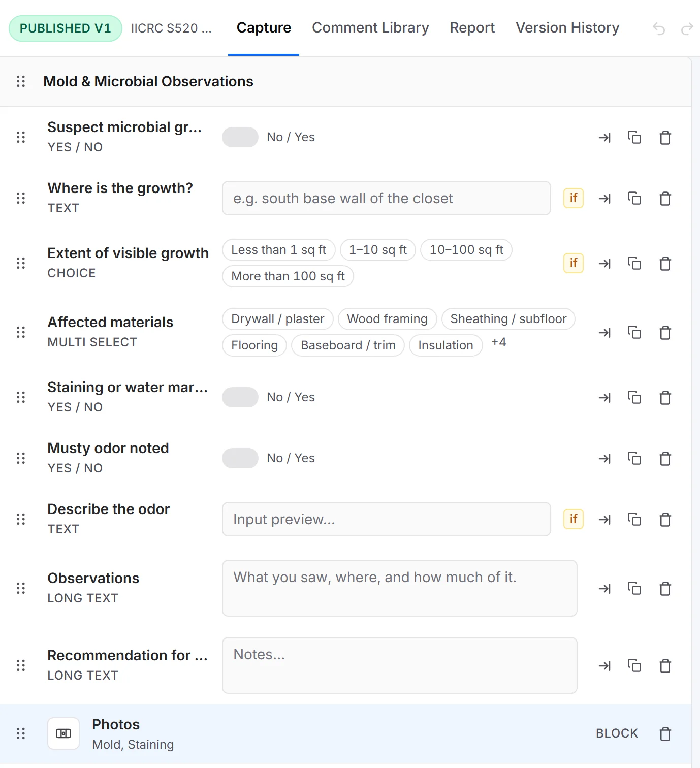Grab the drag handle for Mold & Microbial Observations
Screen dimensions: 700x768
pos(21,81)
